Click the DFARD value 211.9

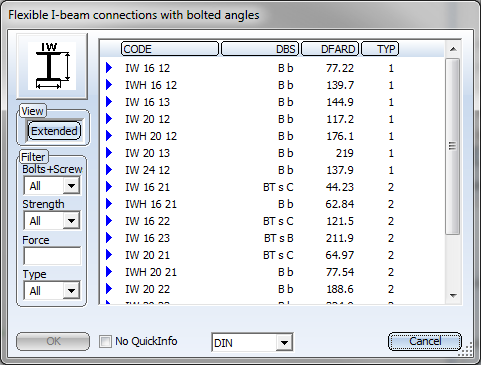pyautogui.click(x=340, y=238)
